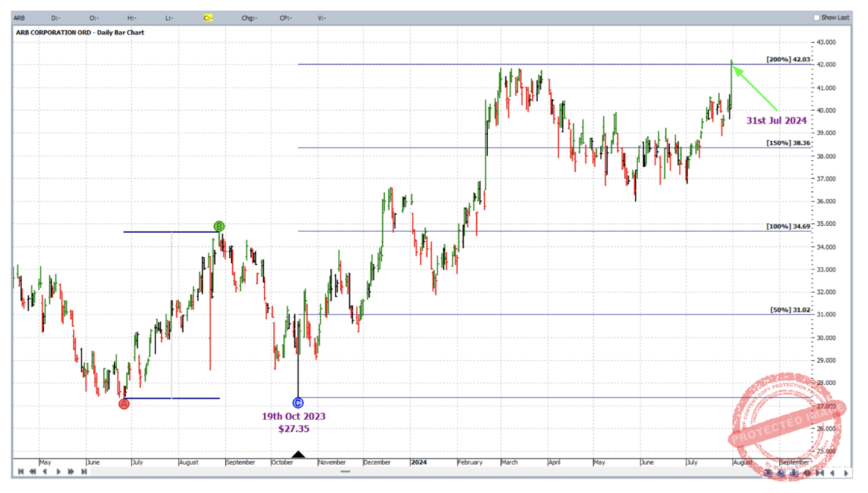Click the left arrow in bottom-right corner controls
The image size is (868, 493).
[832, 473]
